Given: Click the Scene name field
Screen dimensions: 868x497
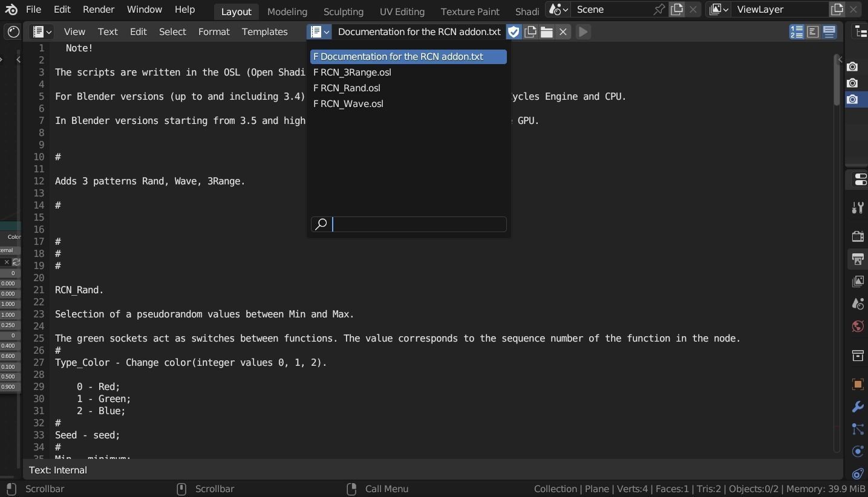Looking at the screenshot, I should [x=610, y=10].
